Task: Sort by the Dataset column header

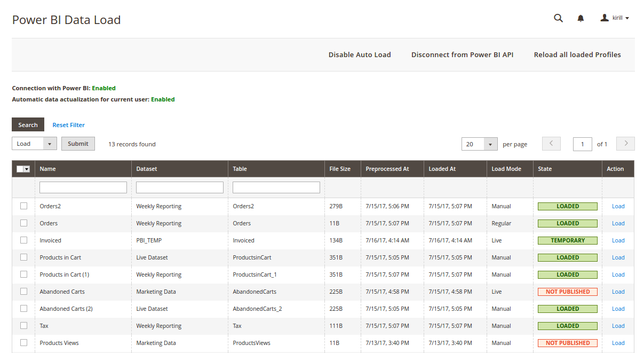Action: [180, 169]
